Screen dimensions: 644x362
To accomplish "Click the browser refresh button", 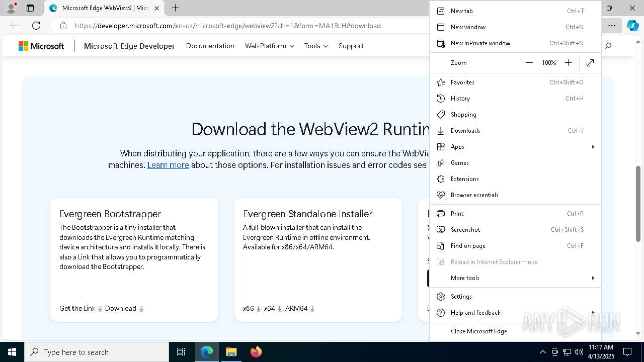I will pos(36,26).
